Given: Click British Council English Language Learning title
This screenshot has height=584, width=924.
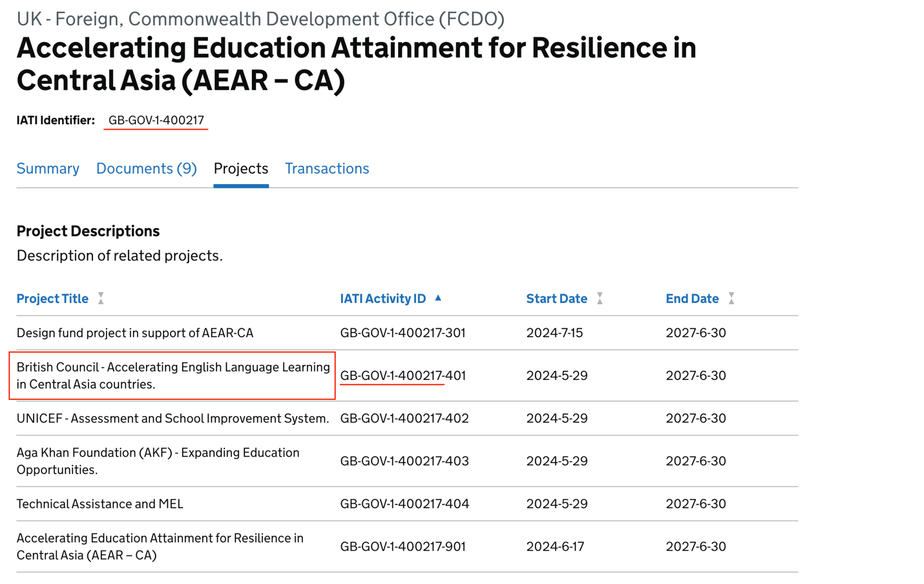Looking at the screenshot, I should pos(173,375).
